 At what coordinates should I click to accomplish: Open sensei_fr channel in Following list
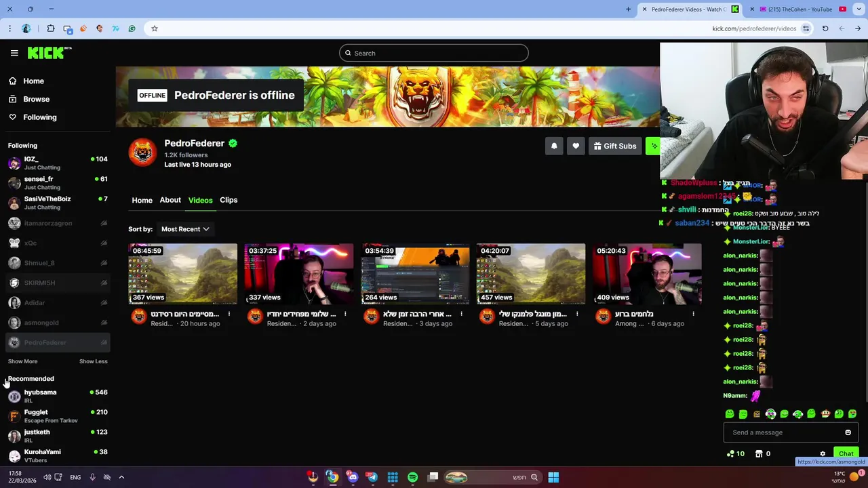coord(58,183)
